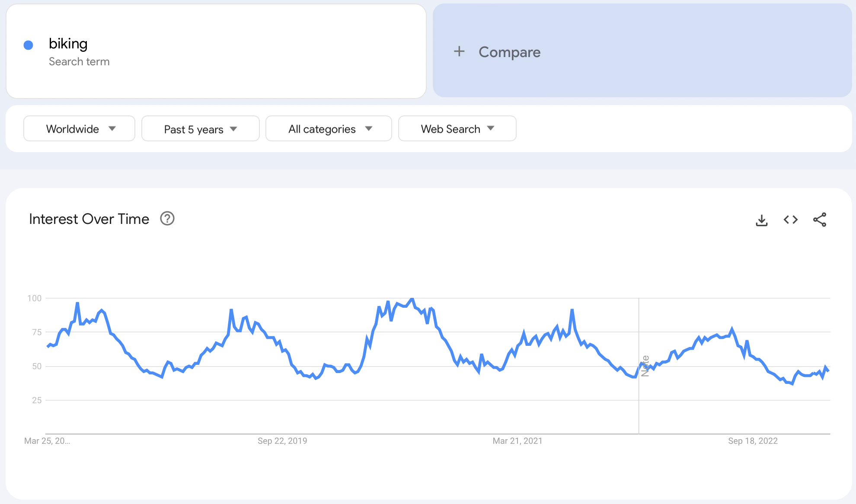Click the Note marker on the chart
The image size is (856, 504).
pos(645,366)
